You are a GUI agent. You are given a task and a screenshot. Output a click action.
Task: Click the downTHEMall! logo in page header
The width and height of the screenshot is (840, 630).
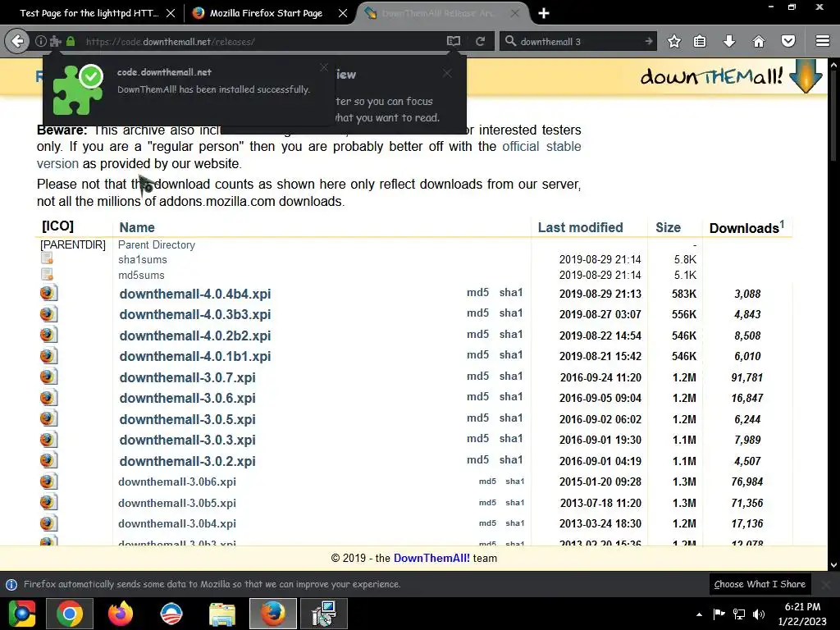tap(731, 76)
